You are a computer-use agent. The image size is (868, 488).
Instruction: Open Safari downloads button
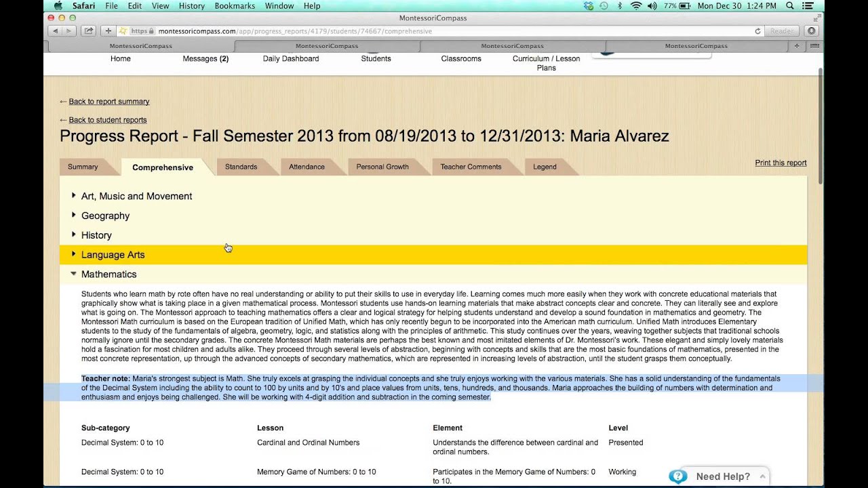(x=811, y=31)
